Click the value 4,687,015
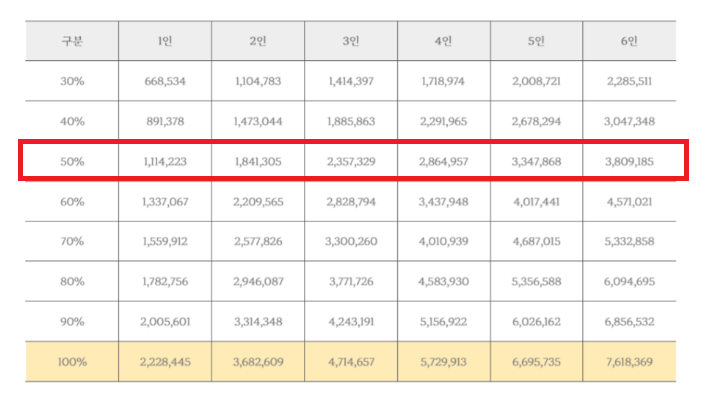The width and height of the screenshot is (725, 395). pyautogui.click(x=536, y=241)
